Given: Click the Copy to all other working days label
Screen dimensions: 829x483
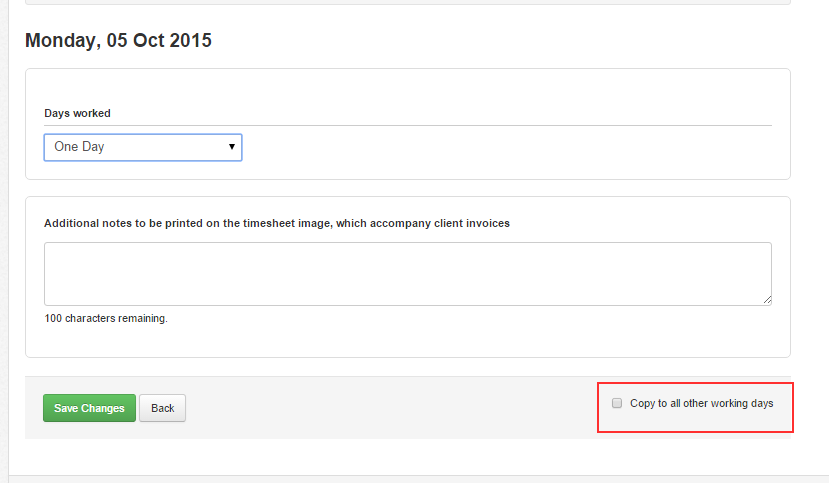Looking at the screenshot, I should pyautogui.click(x=702, y=403).
